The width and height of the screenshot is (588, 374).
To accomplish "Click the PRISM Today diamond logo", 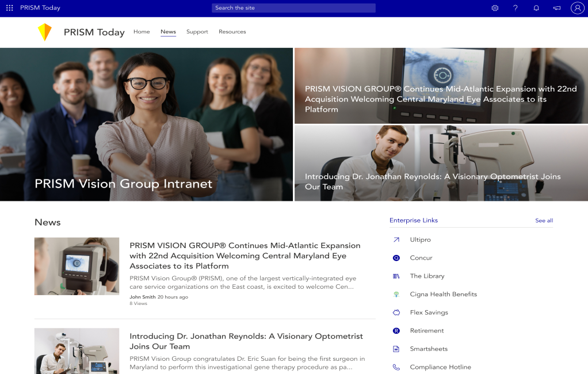I will point(45,32).
